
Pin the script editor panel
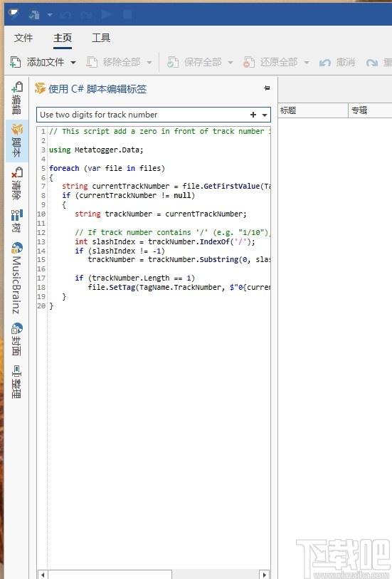click(x=267, y=88)
